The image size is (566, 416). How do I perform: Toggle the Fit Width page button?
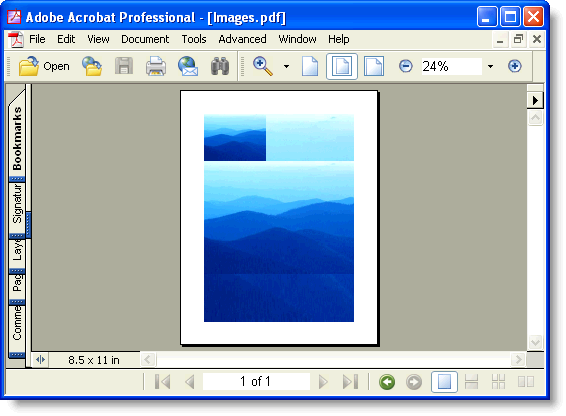coord(374,66)
